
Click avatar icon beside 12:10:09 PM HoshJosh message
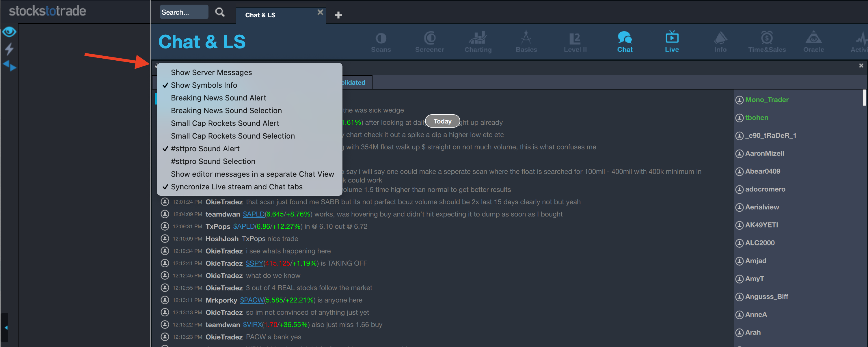tap(164, 238)
